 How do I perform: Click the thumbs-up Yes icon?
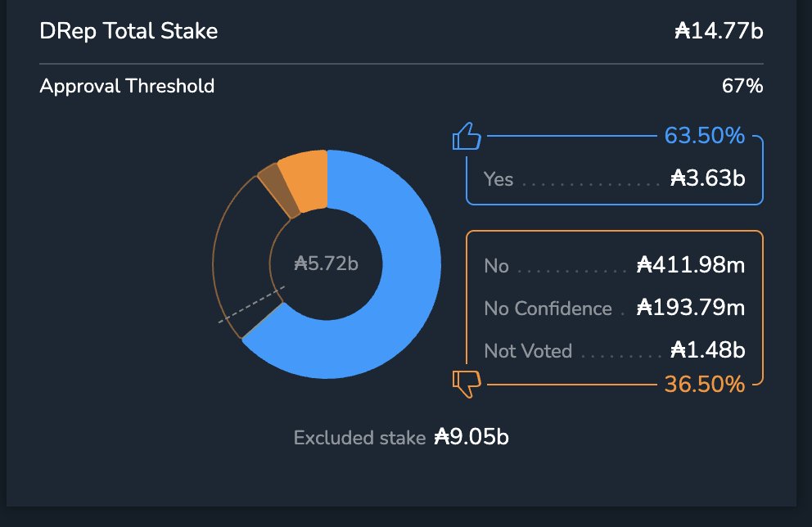466,136
